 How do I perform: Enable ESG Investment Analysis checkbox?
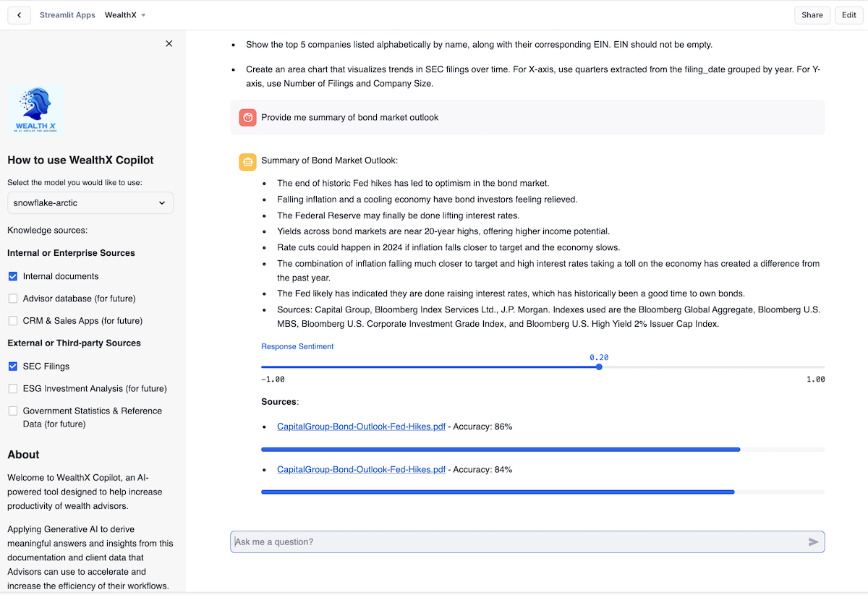(13, 389)
